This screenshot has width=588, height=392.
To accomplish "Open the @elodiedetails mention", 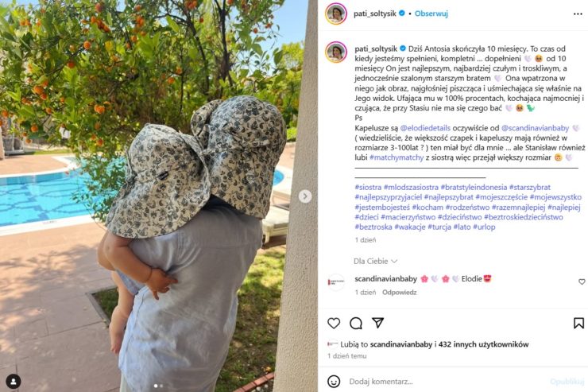I will pos(425,128).
